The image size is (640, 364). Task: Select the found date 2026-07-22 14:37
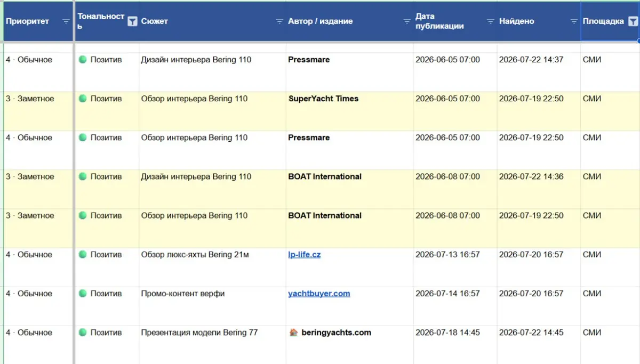[x=539, y=72]
